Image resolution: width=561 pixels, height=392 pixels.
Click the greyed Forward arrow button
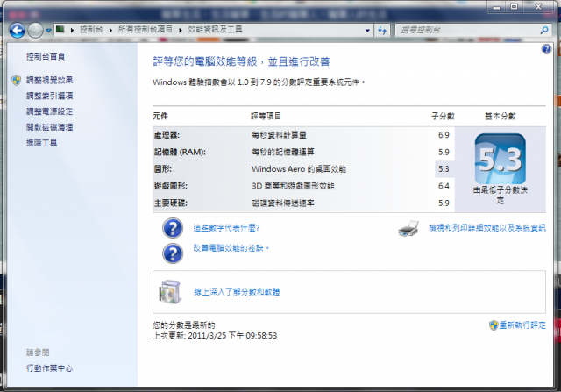[x=35, y=30]
